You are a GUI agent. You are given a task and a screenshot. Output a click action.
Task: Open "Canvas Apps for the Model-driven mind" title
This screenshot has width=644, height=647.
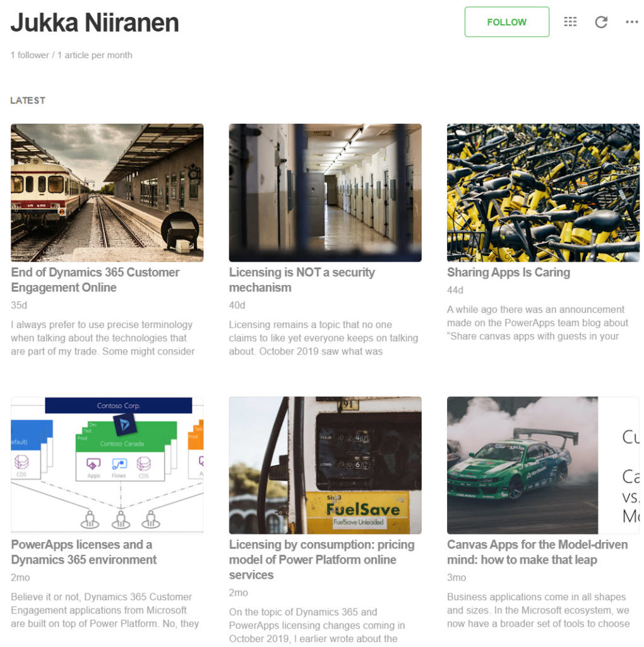click(x=537, y=552)
